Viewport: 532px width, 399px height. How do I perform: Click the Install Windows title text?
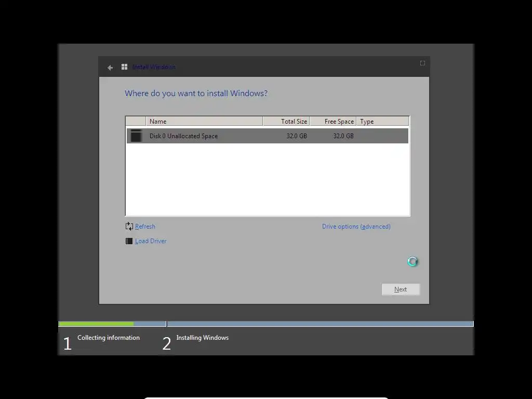point(154,67)
